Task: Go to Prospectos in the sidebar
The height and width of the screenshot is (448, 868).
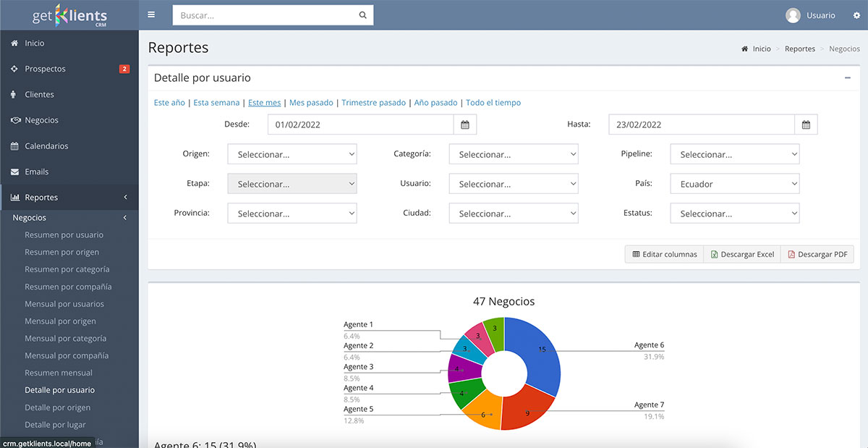Action: pos(45,69)
